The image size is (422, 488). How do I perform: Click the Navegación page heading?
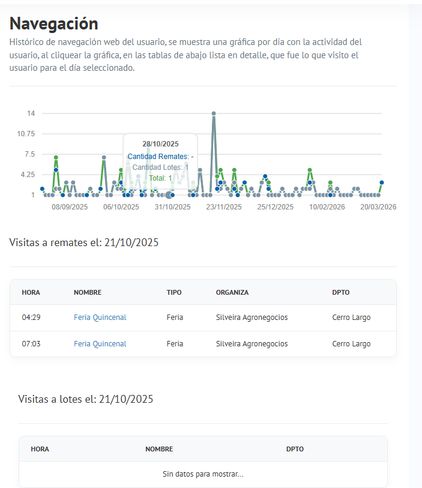54,24
